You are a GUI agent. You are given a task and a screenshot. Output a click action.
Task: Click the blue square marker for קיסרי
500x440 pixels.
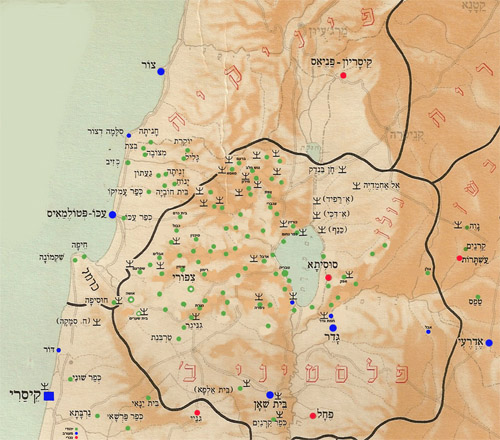(x=49, y=396)
